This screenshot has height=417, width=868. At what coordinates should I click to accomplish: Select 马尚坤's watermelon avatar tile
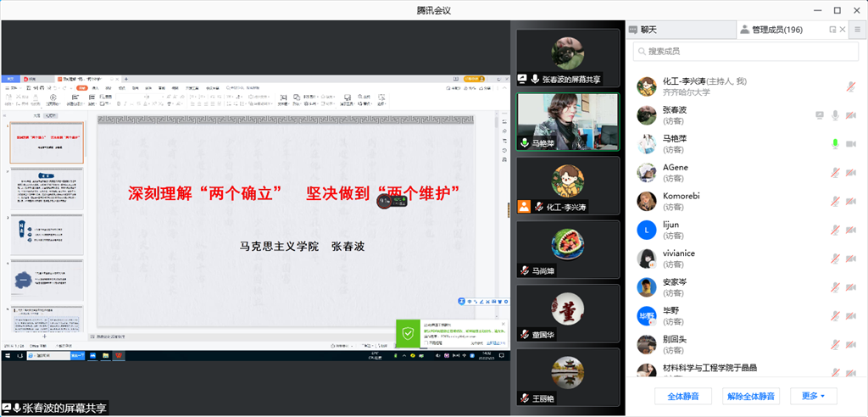coord(567,248)
